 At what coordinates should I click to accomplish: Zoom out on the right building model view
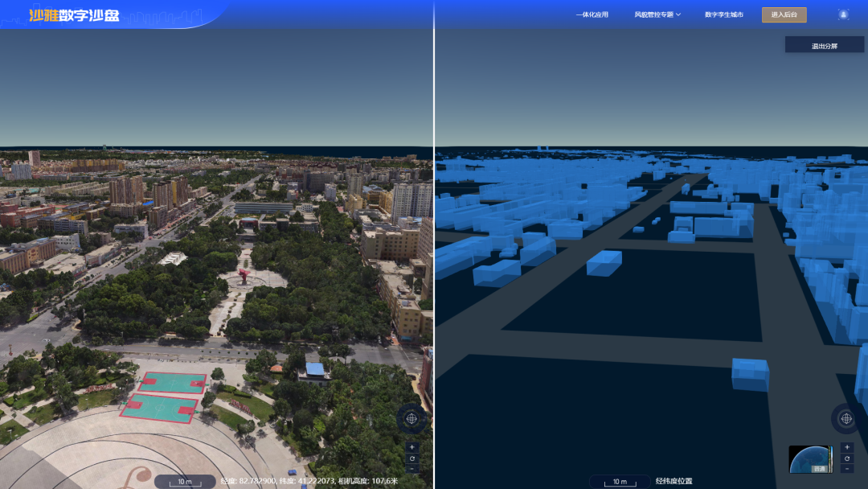pos(847,469)
